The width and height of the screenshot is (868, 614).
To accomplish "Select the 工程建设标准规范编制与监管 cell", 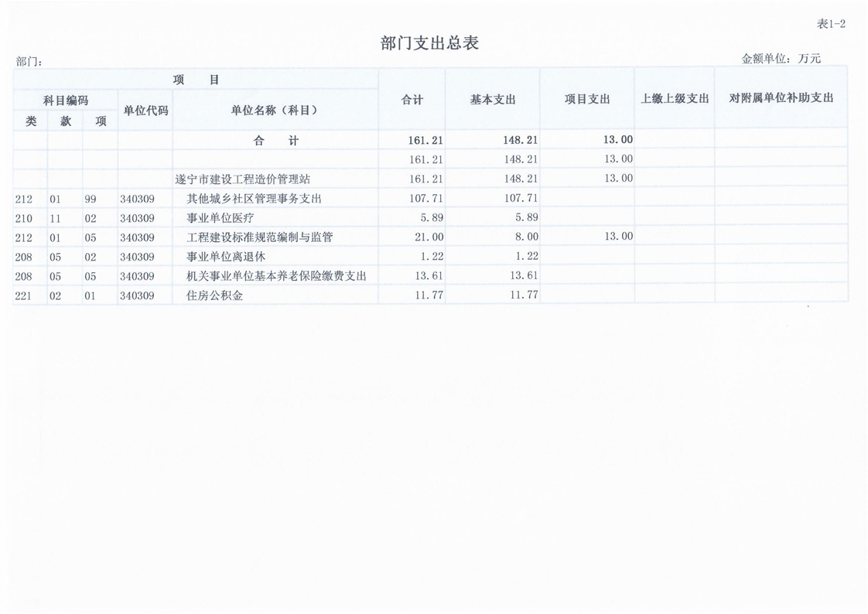I will pyautogui.click(x=259, y=237).
